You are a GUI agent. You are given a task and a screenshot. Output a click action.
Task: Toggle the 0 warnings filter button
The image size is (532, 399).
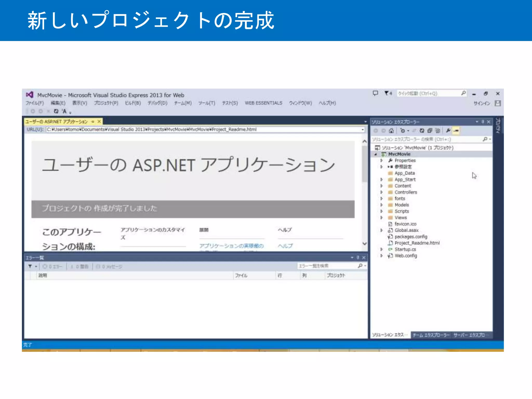tap(79, 267)
